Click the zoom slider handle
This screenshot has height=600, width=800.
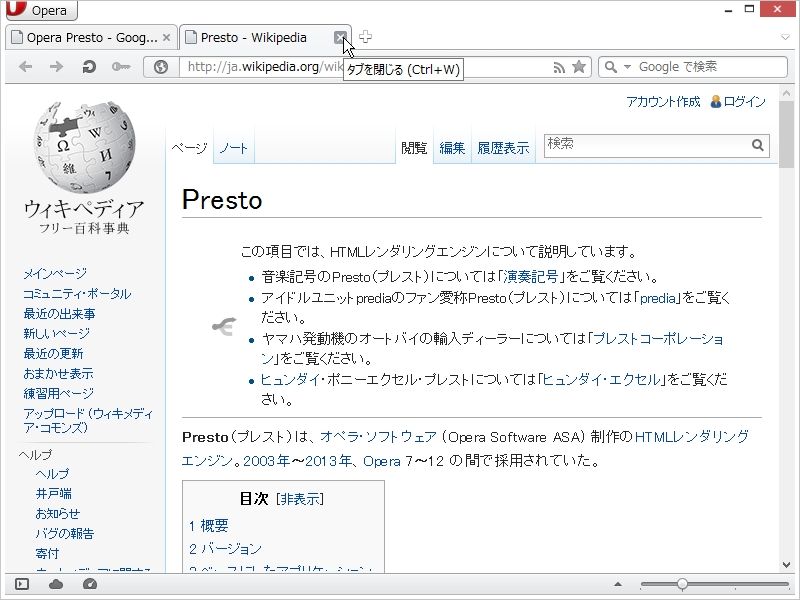pos(682,584)
